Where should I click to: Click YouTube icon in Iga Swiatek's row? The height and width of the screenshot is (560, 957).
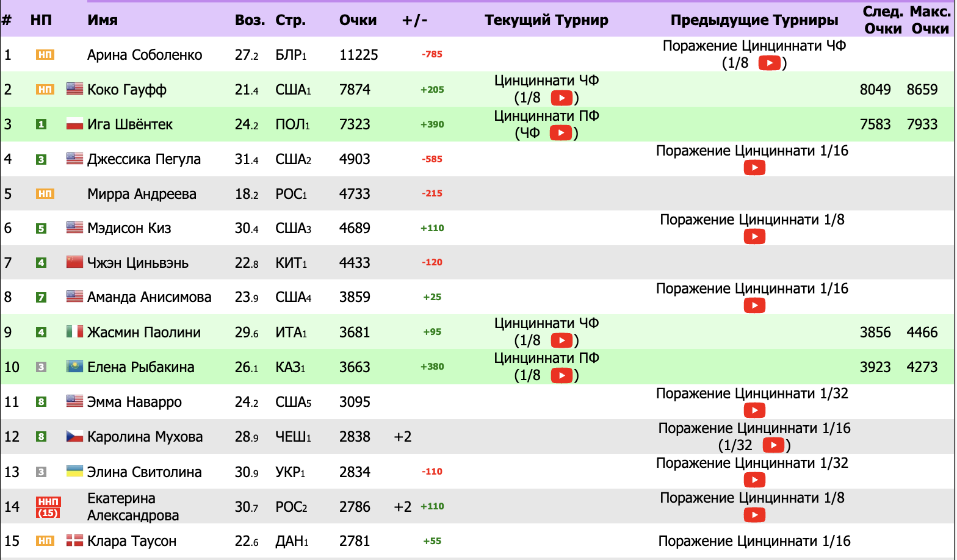click(560, 132)
